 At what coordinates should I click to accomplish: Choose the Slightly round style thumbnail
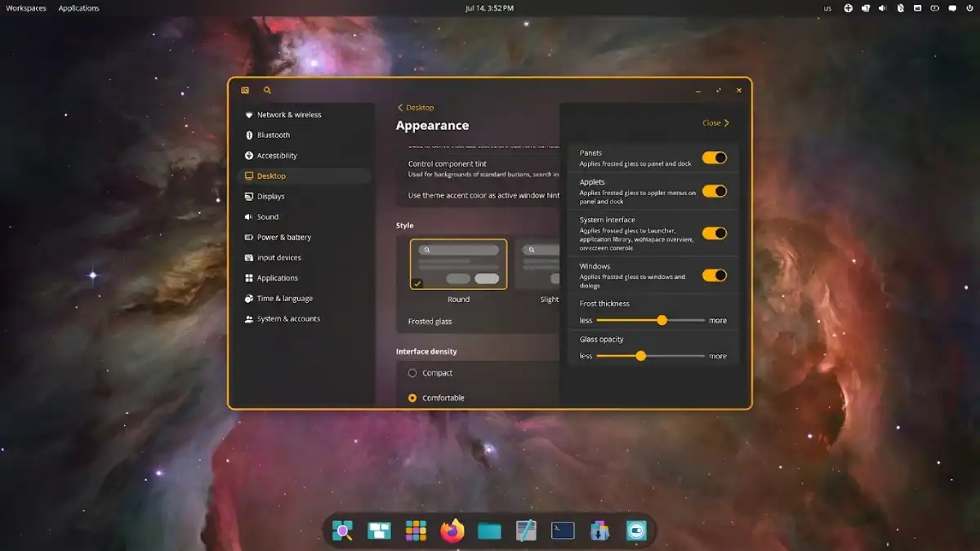538,264
